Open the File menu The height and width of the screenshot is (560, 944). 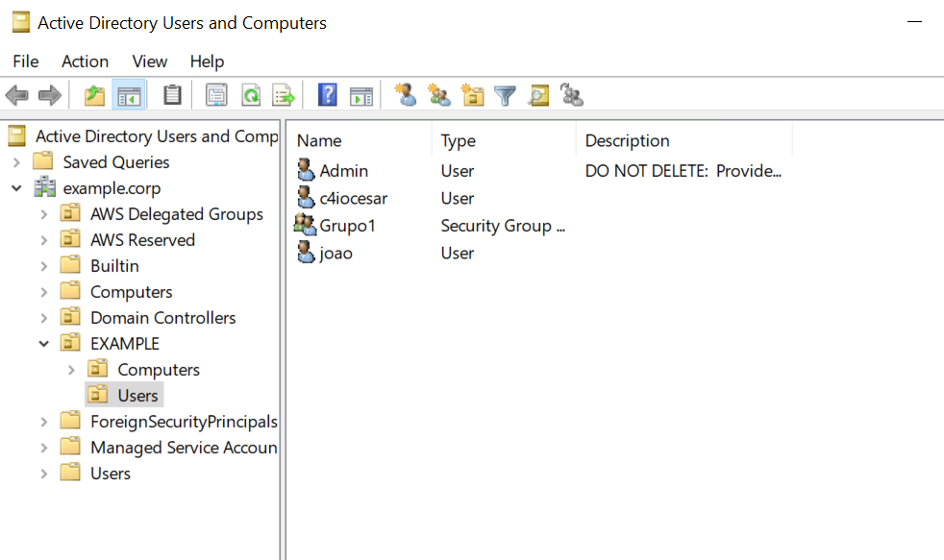(x=26, y=61)
